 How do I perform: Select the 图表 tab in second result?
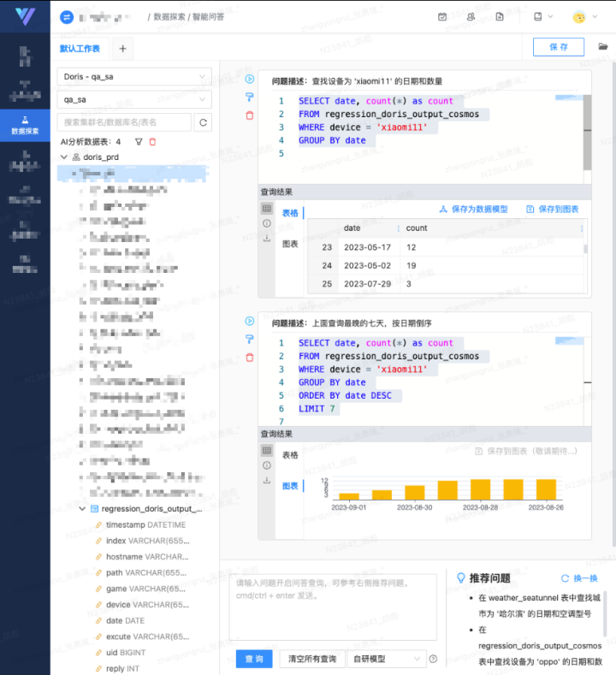tap(290, 486)
